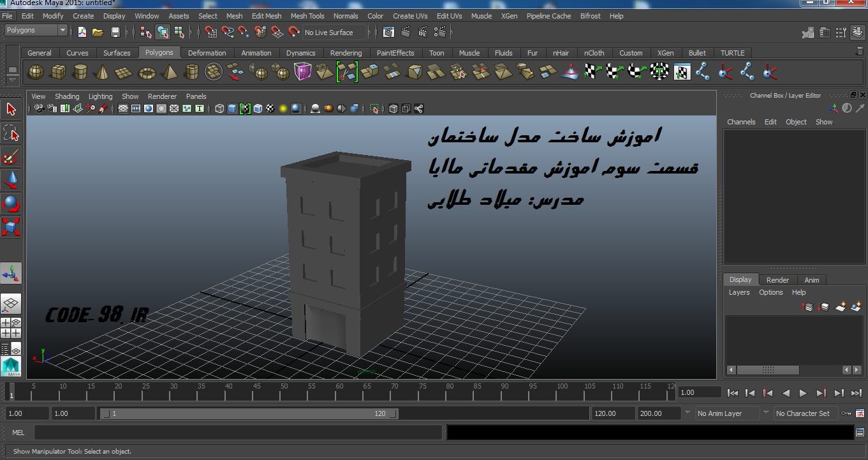868x460 pixels.
Task: Switch to the Anim layer tab
Action: (812, 280)
